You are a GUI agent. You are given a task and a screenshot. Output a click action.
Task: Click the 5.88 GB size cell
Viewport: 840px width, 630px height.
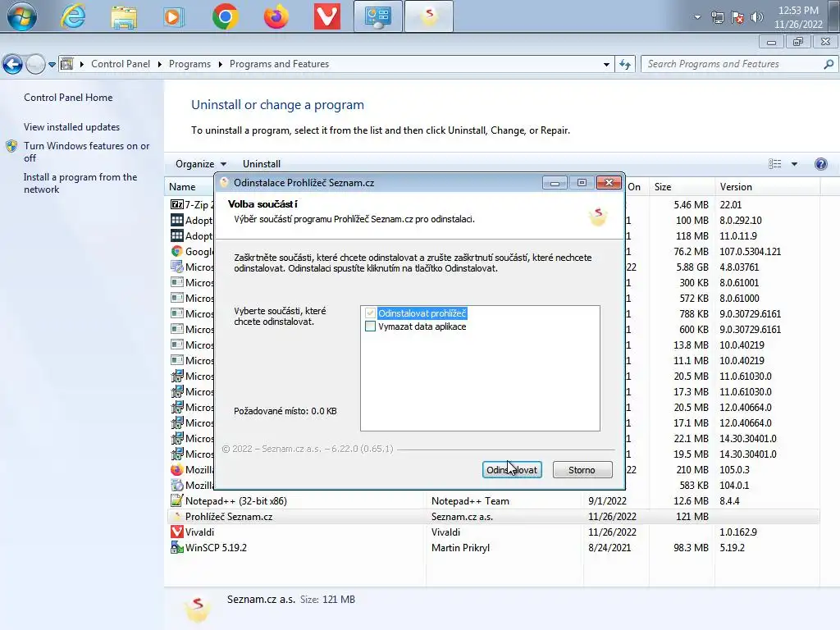pos(692,267)
